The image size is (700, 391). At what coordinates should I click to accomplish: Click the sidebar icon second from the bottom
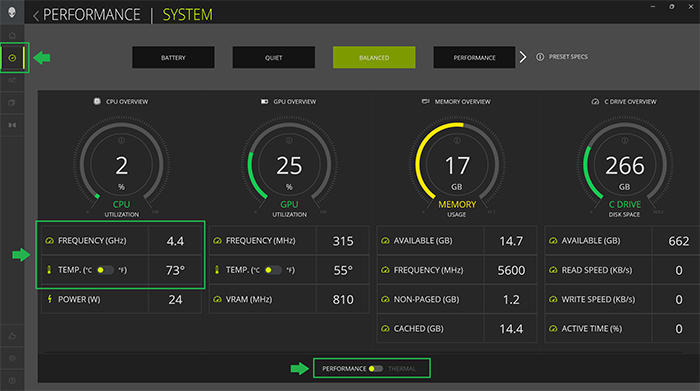click(12, 358)
